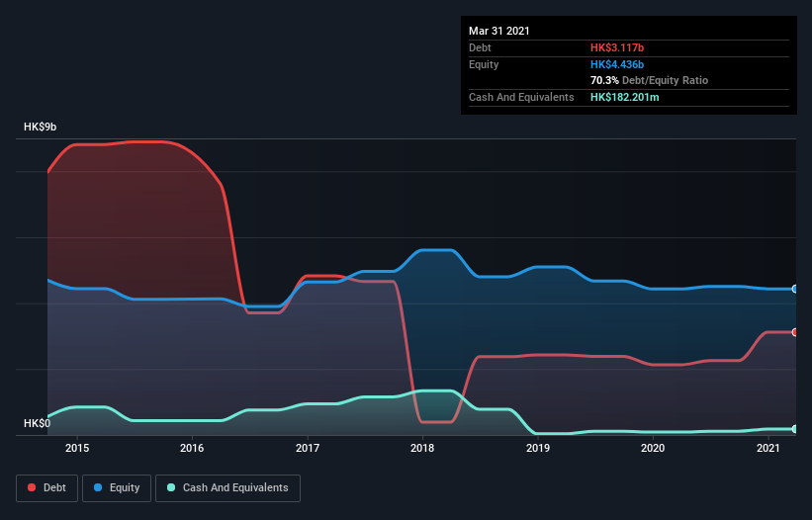Click the HK$0 y-axis label
The image size is (812, 520).
coord(37,423)
